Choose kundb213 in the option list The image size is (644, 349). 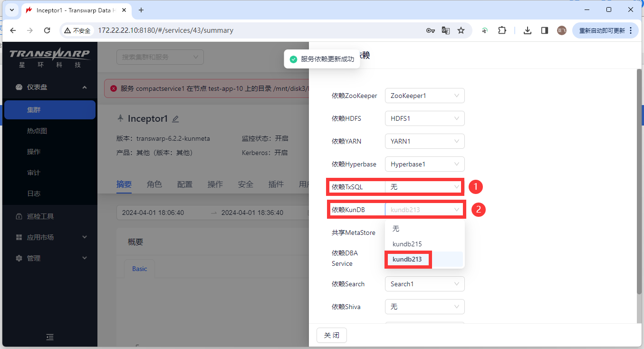(x=424, y=259)
